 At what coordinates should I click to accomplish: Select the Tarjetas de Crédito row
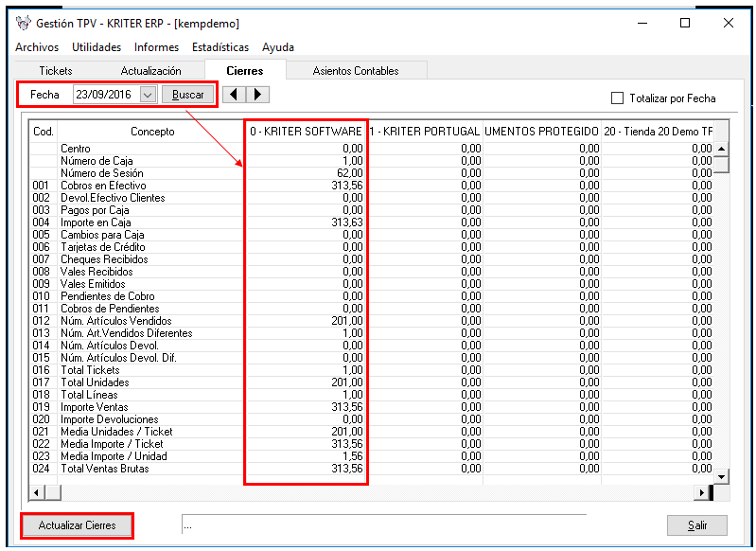coord(371,246)
